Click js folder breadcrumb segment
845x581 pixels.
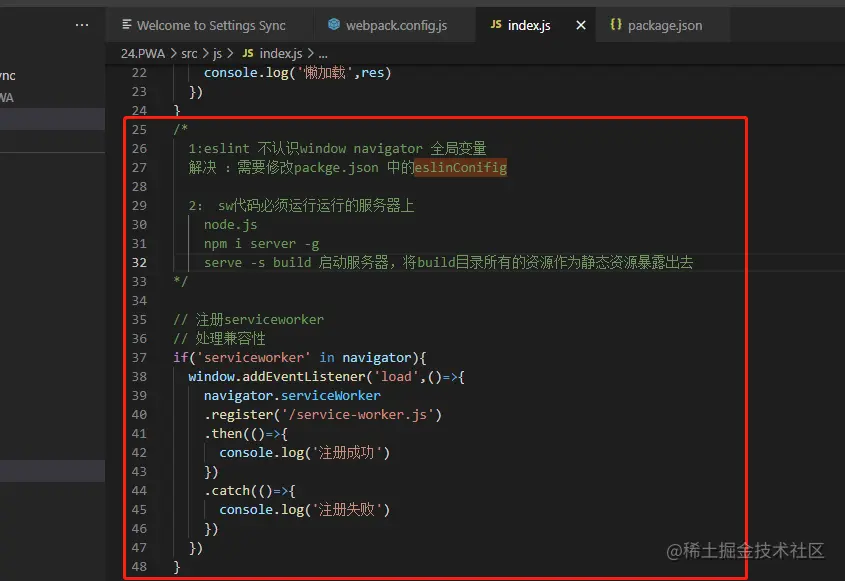coord(217,53)
